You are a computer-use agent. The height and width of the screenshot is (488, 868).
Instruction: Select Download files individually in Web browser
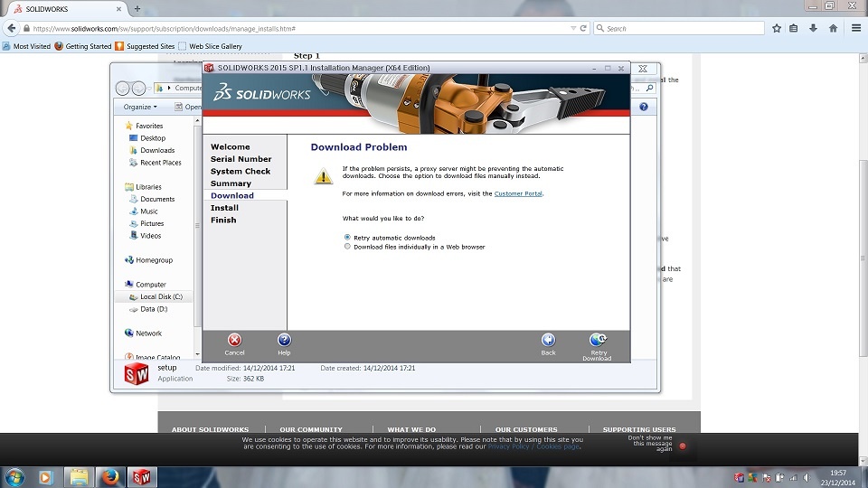click(347, 247)
